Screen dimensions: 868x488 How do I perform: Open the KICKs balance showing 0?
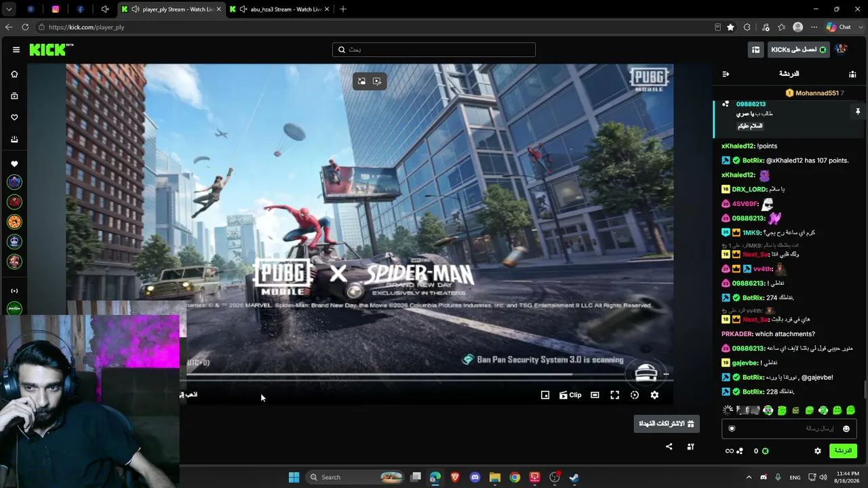[x=760, y=451]
